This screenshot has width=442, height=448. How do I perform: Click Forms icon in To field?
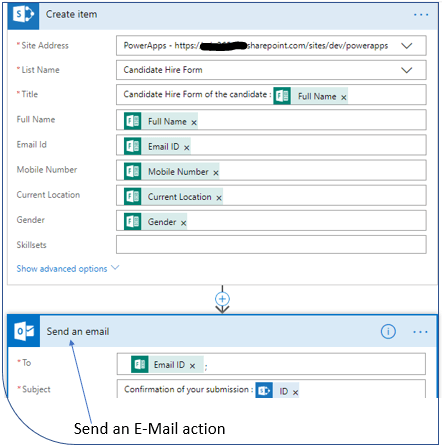(x=140, y=364)
